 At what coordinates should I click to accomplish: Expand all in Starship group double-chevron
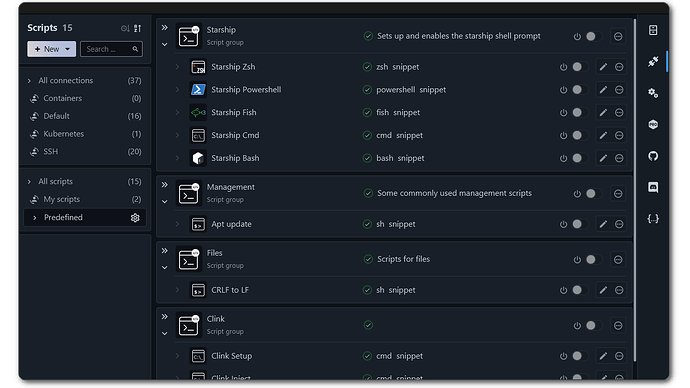point(165,28)
